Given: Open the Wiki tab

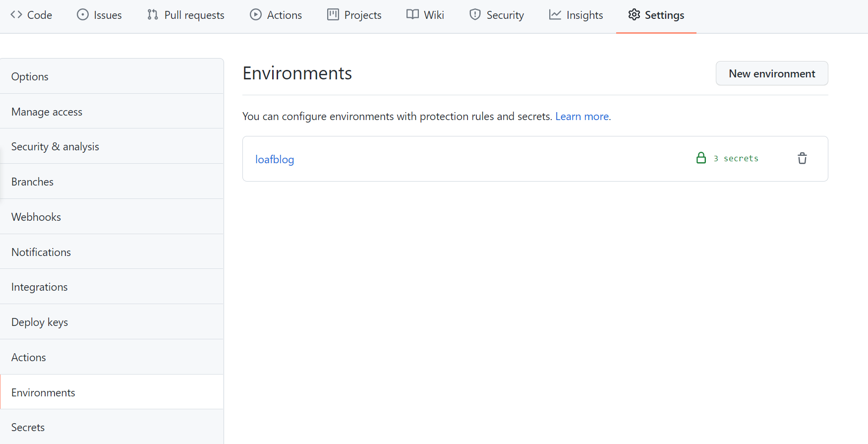Looking at the screenshot, I should [x=425, y=15].
